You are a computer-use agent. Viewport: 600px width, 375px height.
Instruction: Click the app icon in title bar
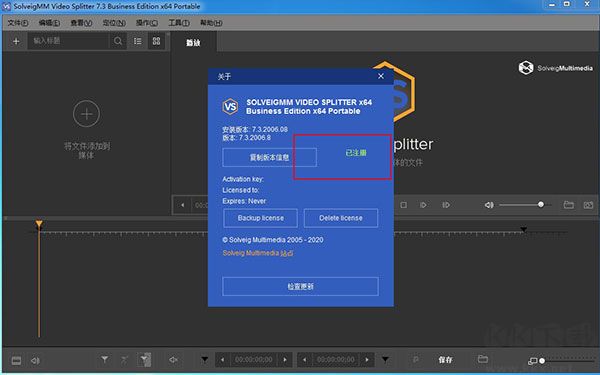point(6,7)
